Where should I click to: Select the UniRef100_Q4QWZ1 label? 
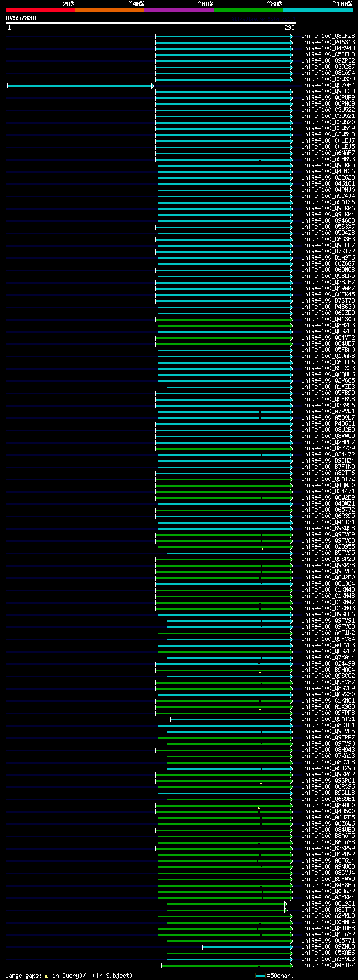pyautogui.click(x=328, y=504)
